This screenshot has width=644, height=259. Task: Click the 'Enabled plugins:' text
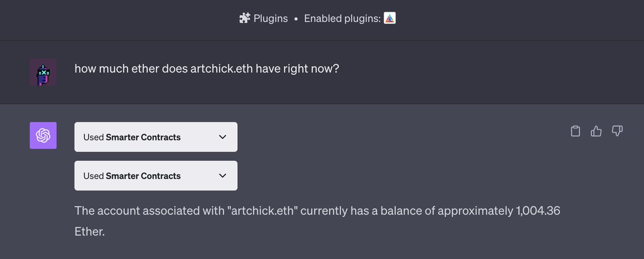tap(342, 19)
